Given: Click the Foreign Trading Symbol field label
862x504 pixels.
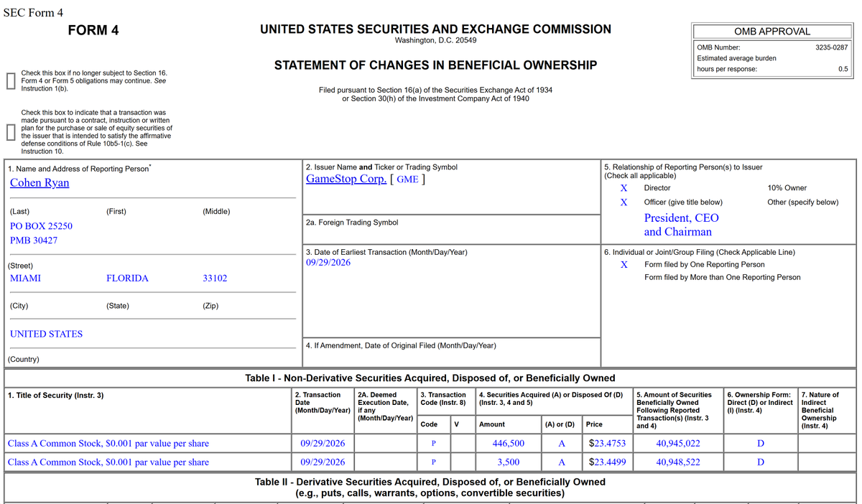Looking at the screenshot, I should coord(352,223).
